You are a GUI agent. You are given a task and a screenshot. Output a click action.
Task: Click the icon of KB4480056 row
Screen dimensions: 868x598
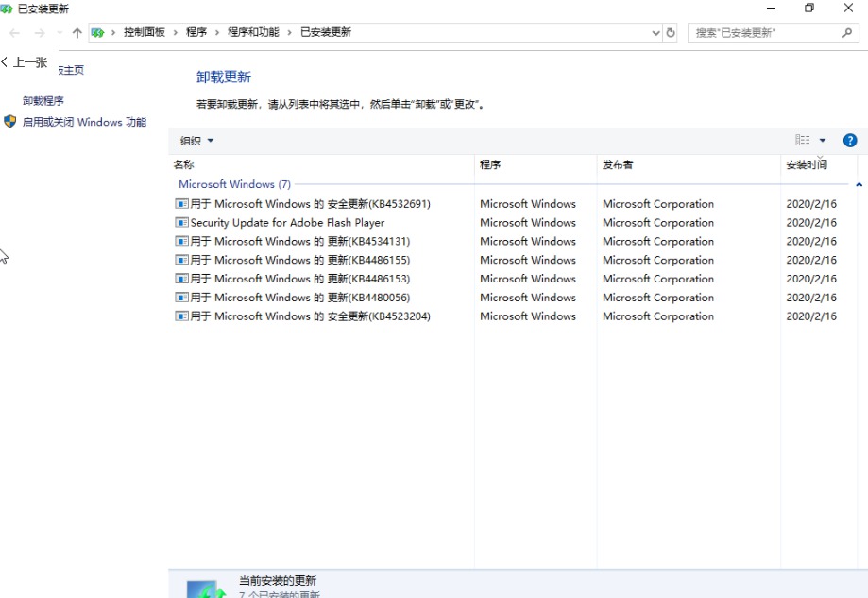coord(181,298)
